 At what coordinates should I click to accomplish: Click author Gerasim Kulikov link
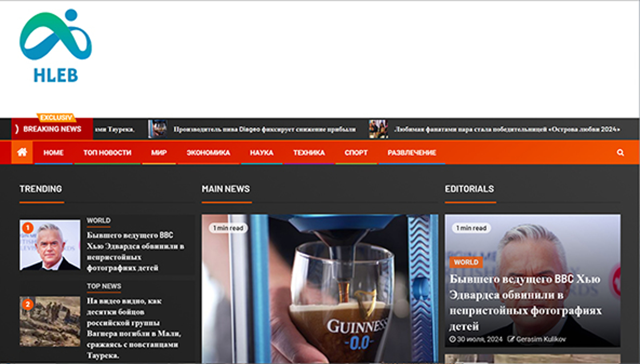coord(541,339)
